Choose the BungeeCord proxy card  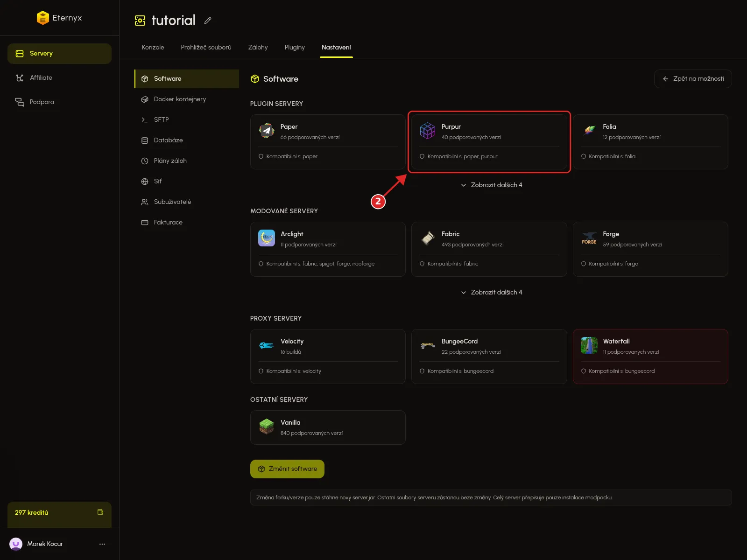489,357
